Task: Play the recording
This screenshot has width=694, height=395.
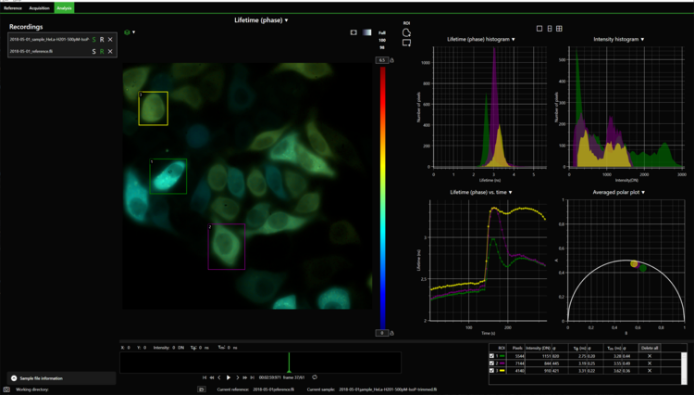Action: [x=228, y=378]
